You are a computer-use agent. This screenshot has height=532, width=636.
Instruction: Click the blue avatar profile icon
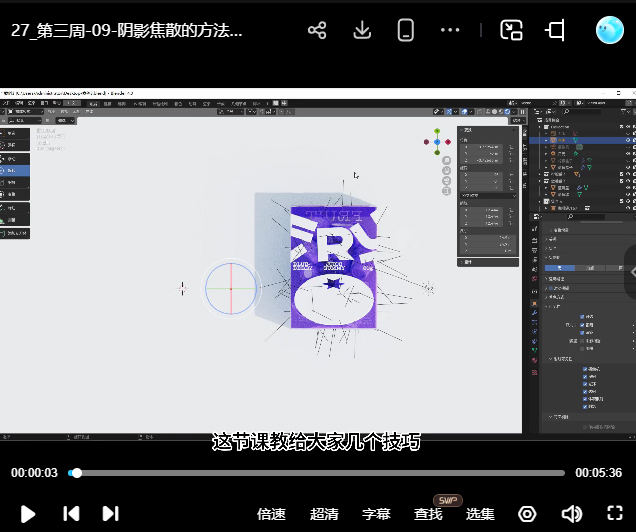pos(609,30)
